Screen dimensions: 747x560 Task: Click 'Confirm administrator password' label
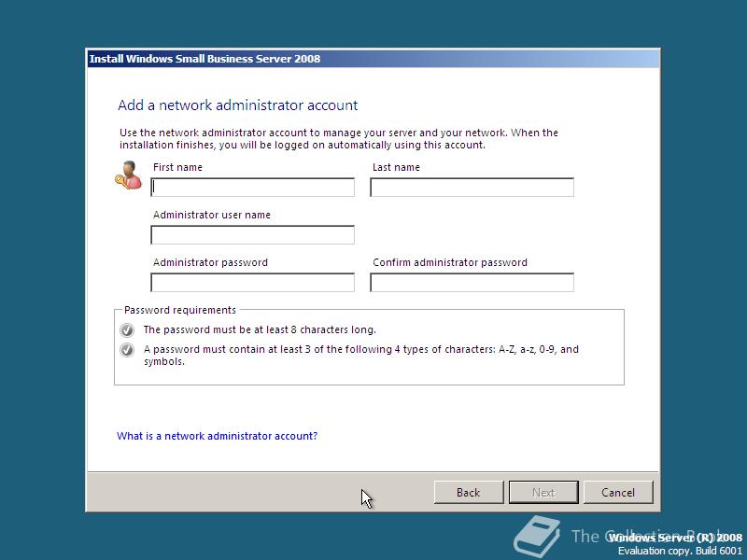tap(450, 262)
